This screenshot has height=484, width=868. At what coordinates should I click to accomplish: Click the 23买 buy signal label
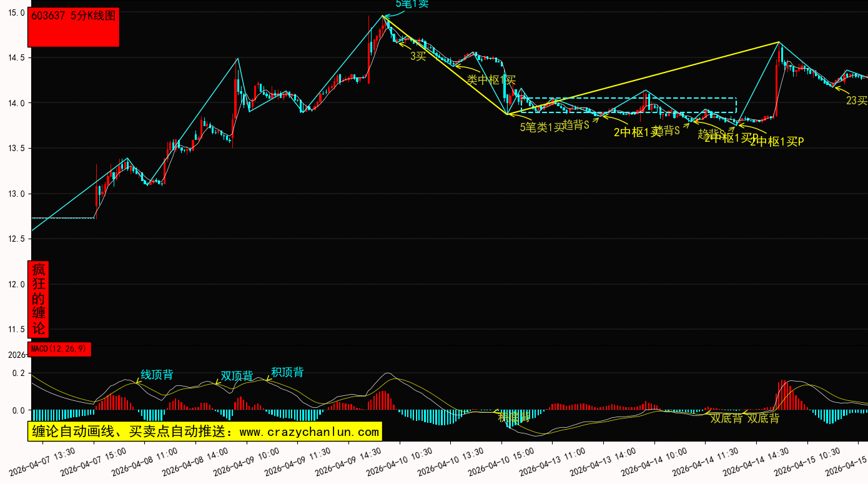856,101
